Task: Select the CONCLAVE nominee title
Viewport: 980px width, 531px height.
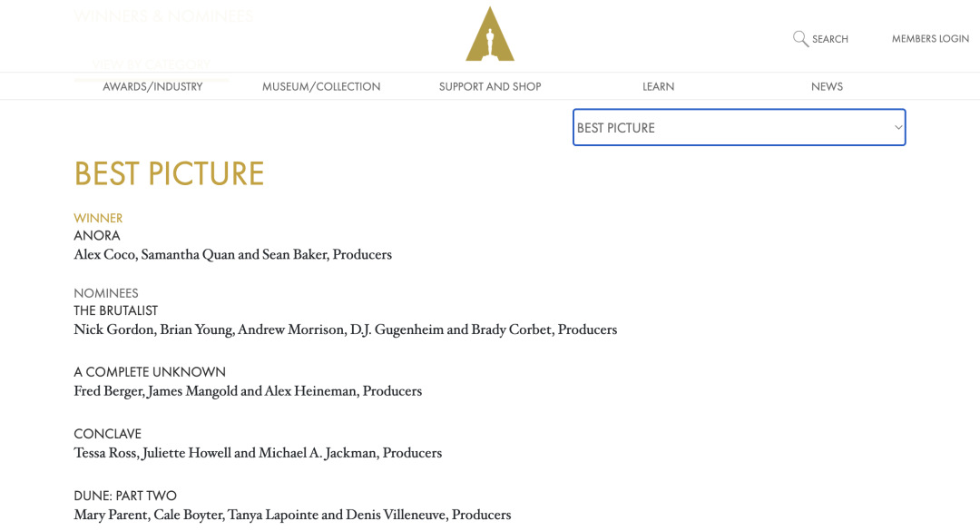Action: point(107,434)
